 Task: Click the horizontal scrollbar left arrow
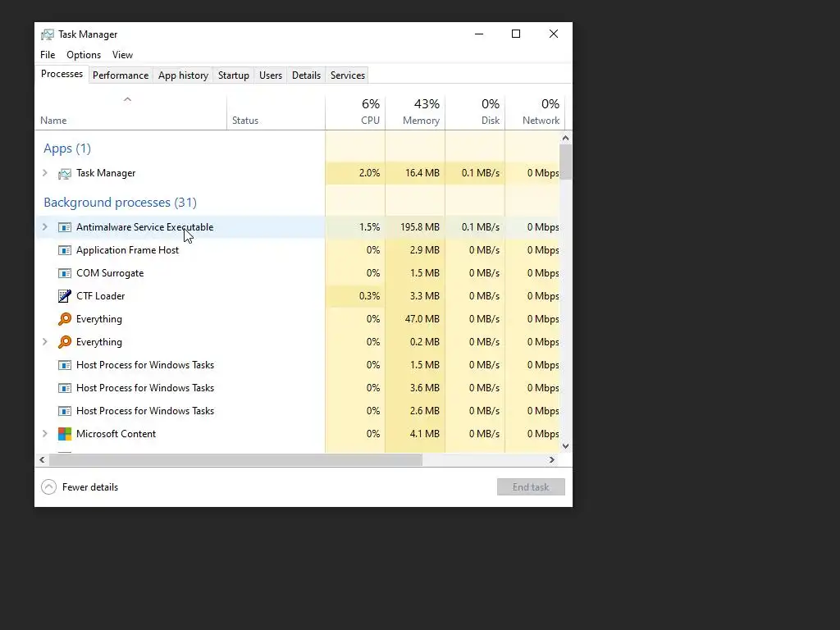click(x=43, y=459)
